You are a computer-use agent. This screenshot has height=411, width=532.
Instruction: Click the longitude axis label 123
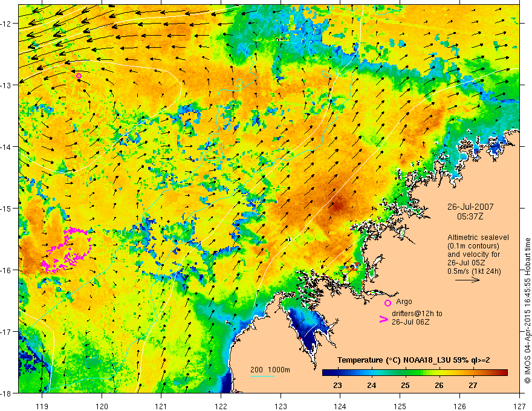281,406
